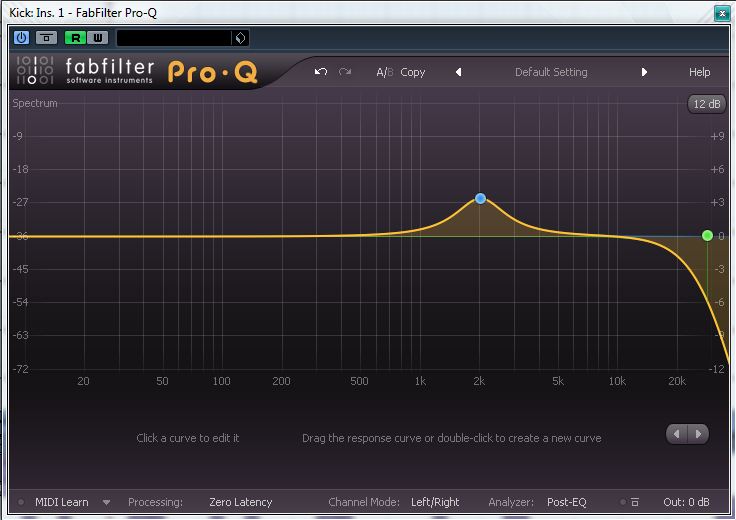Viewport: 736px width, 520px height.
Task: Toggle the green R read automation button
Action: tap(75, 38)
